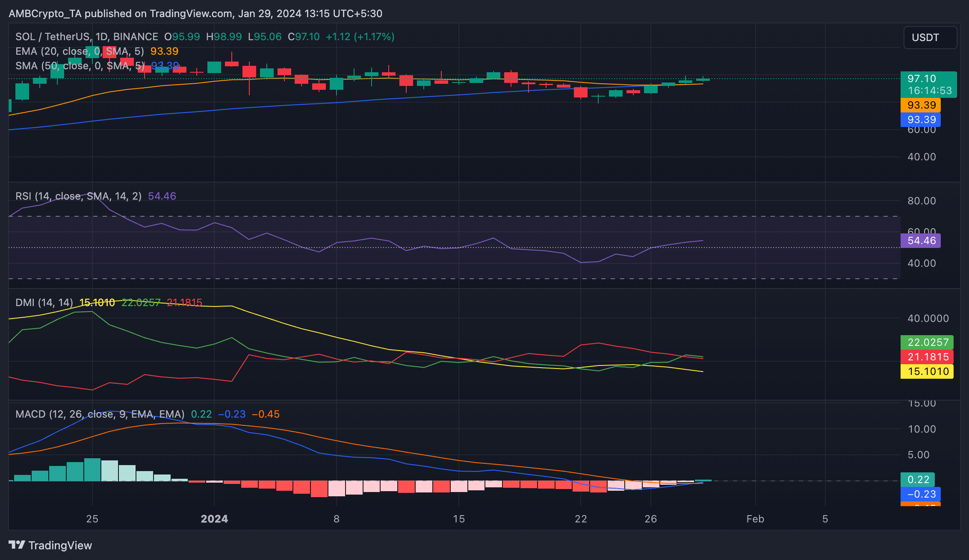Image resolution: width=969 pixels, height=560 pixels.
Task: Click the 40.0000 DMI axis level
Action: pos(928,318)
